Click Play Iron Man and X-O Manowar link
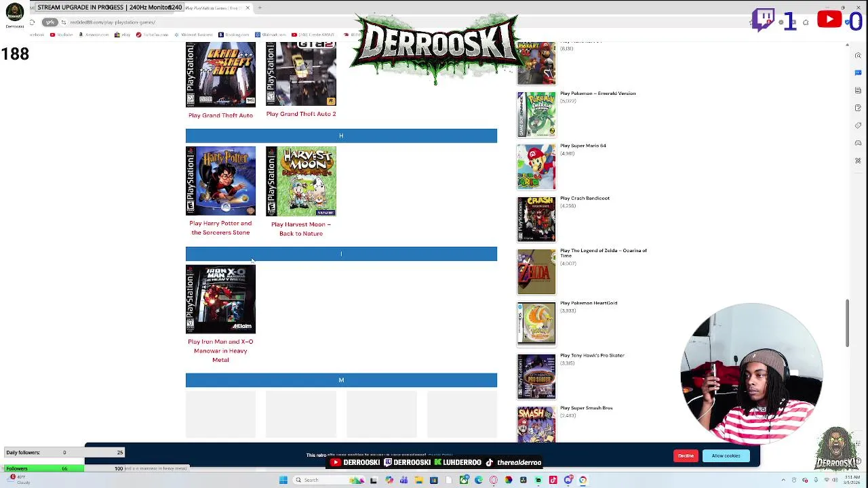Viewport: 868px width, 488px height. click(x=220, y=350)
